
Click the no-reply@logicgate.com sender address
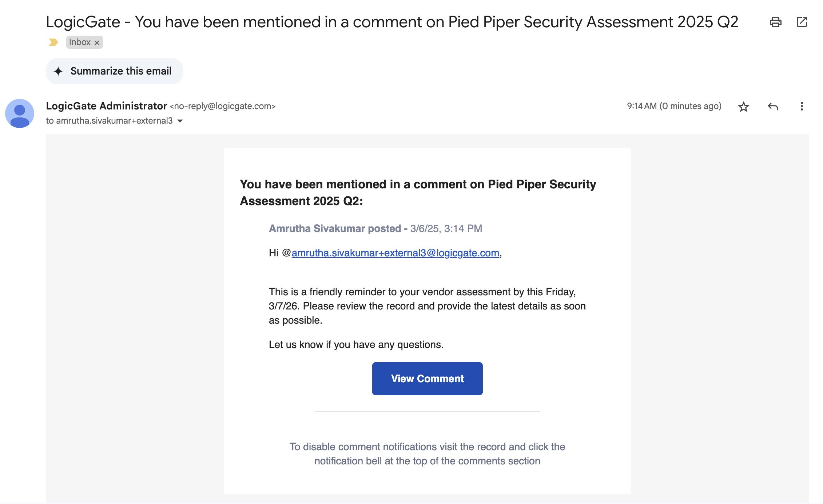(223, 106)
